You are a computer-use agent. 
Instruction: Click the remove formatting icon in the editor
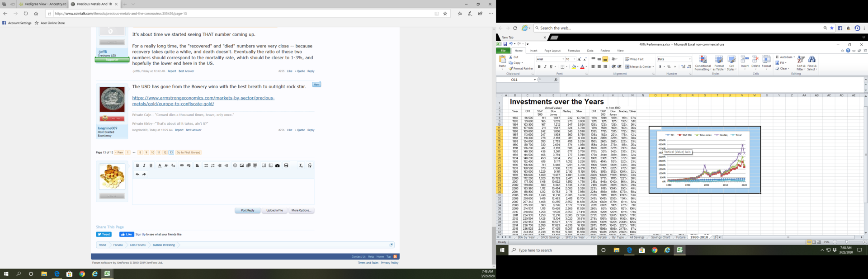(x=301, y=166)
